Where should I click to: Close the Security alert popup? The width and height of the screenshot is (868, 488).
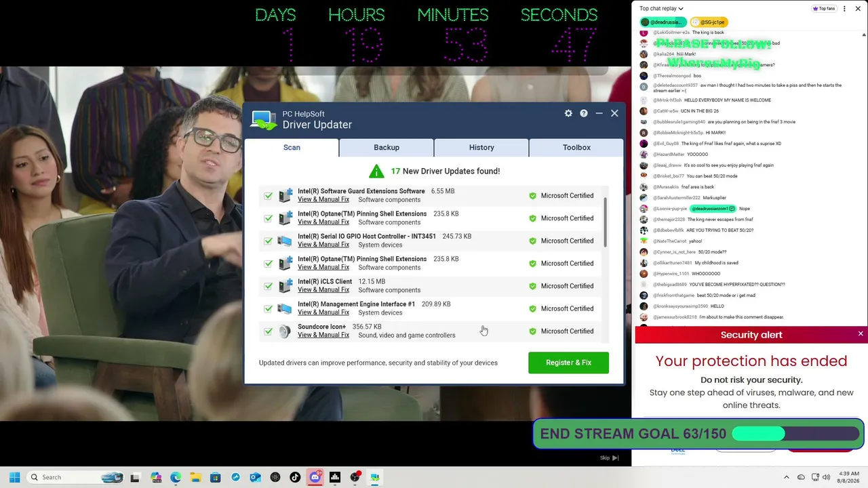861,333
